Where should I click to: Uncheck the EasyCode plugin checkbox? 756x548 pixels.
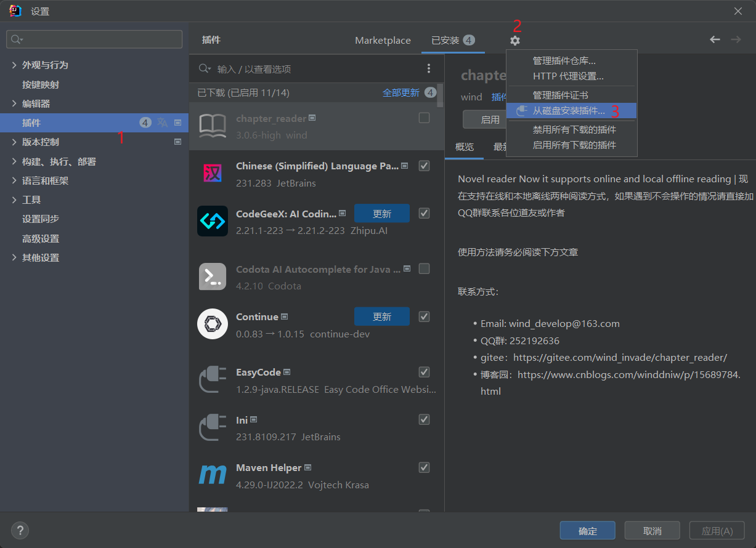click(x=424, y=372)
